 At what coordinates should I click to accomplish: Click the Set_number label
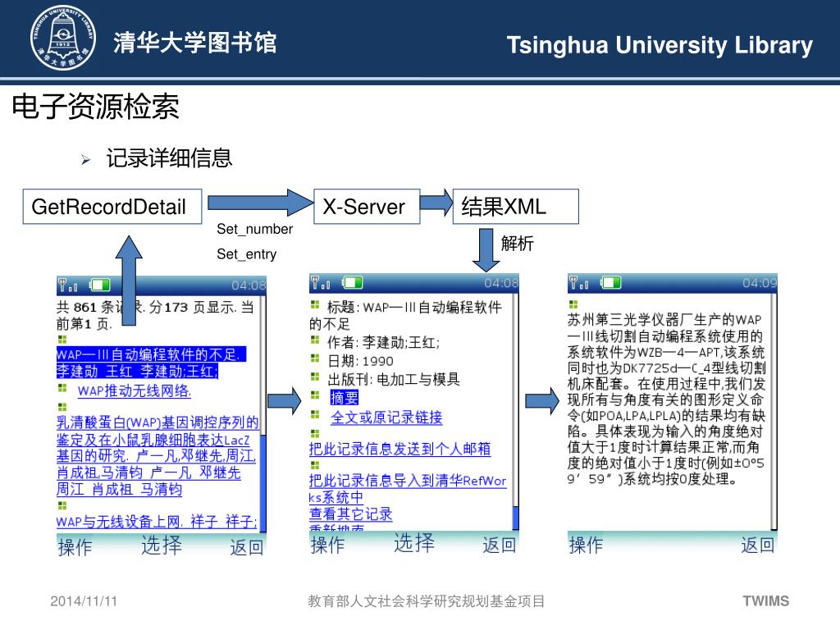tap(254, 230)
